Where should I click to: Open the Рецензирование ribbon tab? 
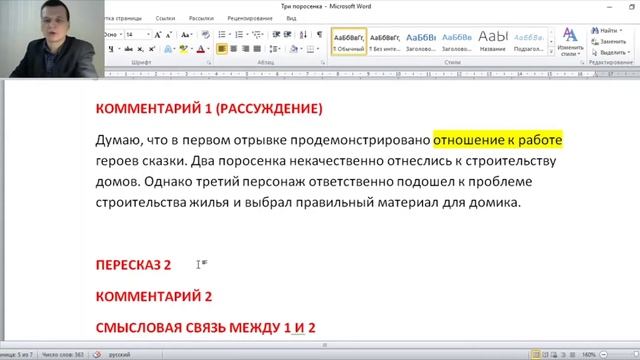250,18
